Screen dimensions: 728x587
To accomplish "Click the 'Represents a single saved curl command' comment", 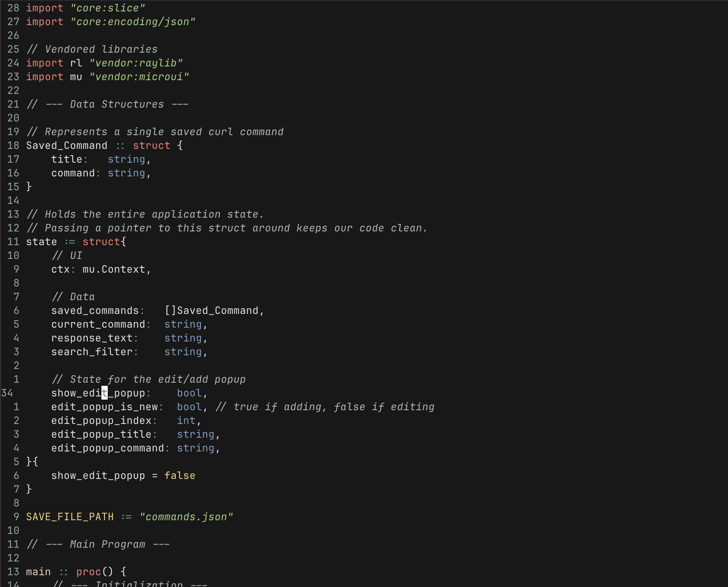I will coord(155,132).
